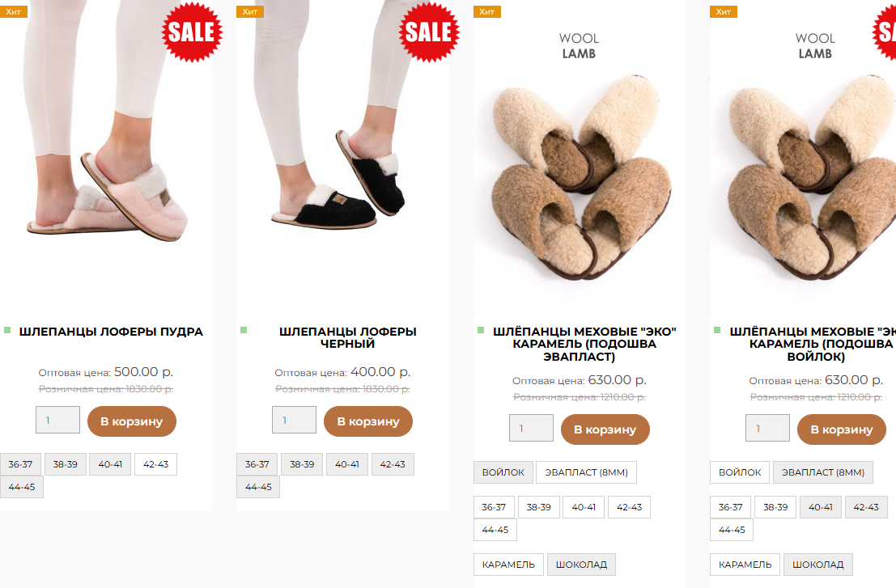Screen dimensions: 896x588
Task: Click the green availability dot beside 'Шлепанцы Лоферы Пудра'
Action: tap(7, 331)
